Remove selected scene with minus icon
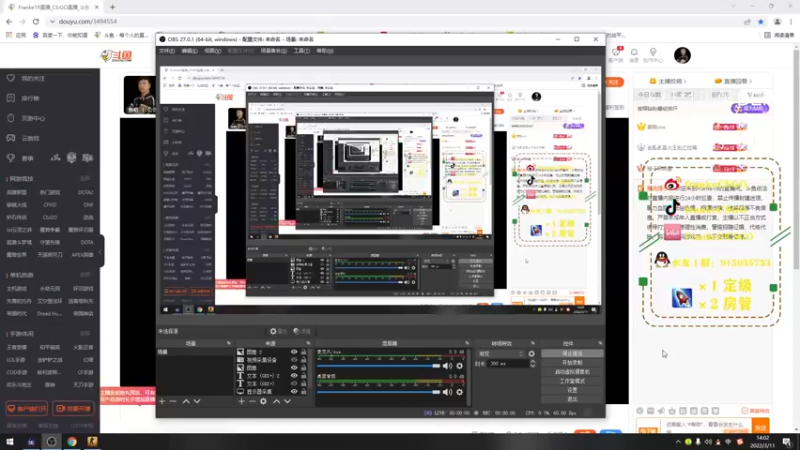This screenshot has height=450, width=800. click(x=173, y=402)
